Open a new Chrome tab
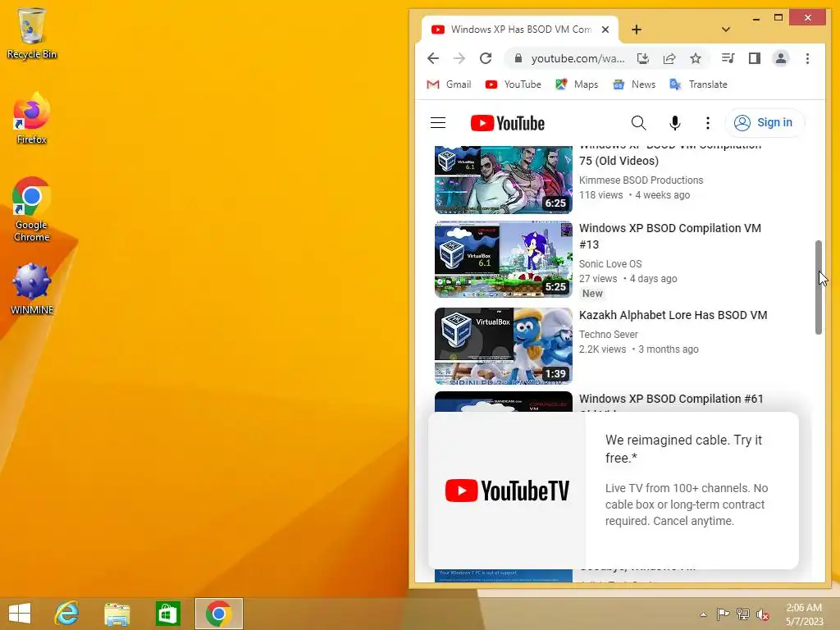 (637, 30)
